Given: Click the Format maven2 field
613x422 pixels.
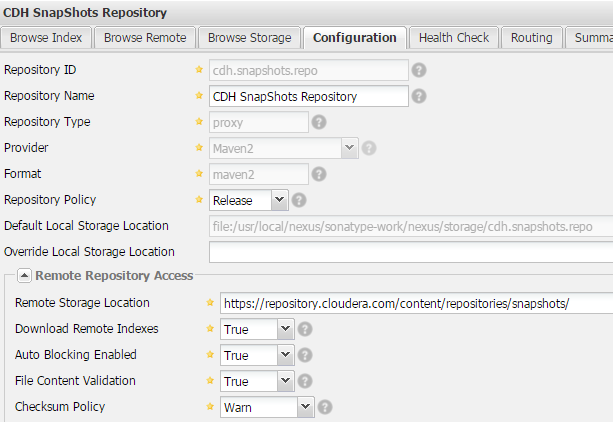Looking at the screenshot, I should (259, 174).
